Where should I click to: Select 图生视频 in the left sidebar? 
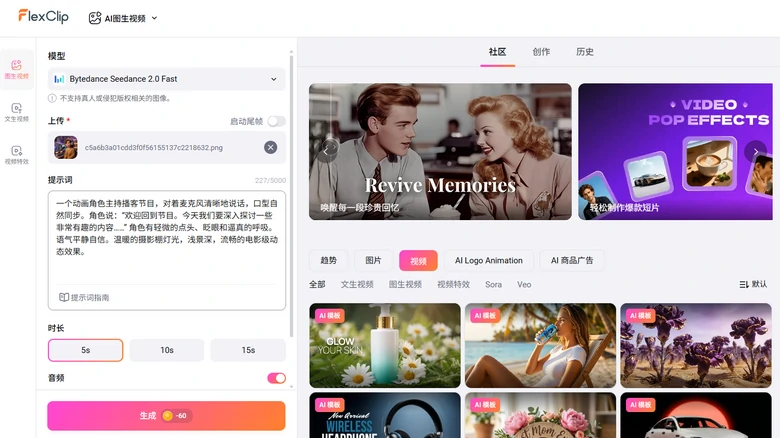[x=16, y=69]
